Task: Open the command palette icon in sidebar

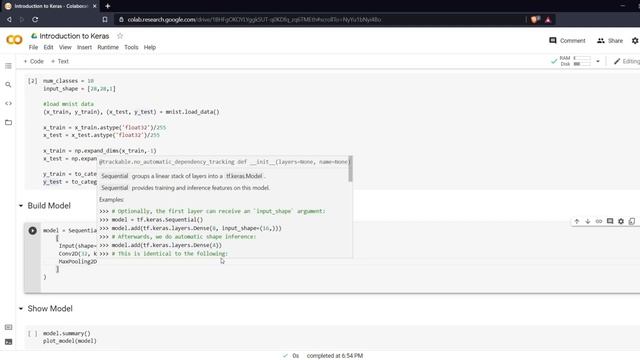Action: click(8, 327)
